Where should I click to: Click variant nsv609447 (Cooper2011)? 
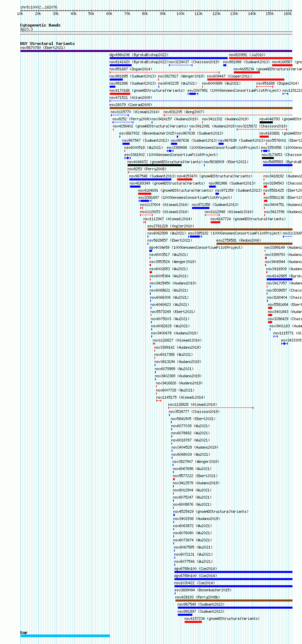tap(229, 76)
